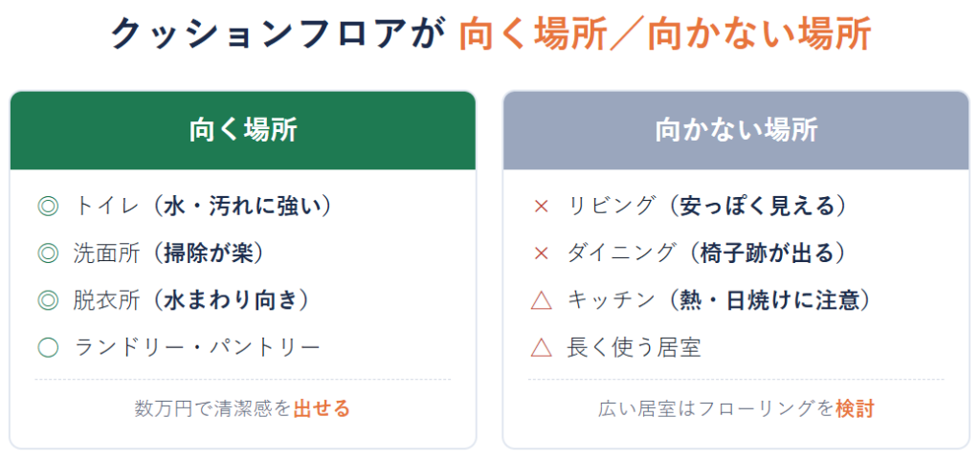Image resolution: width=980 pixels, height=461 pixels.
Task: Select the トイレ（水・汚れに強い）item
Action: pos(203,207)
